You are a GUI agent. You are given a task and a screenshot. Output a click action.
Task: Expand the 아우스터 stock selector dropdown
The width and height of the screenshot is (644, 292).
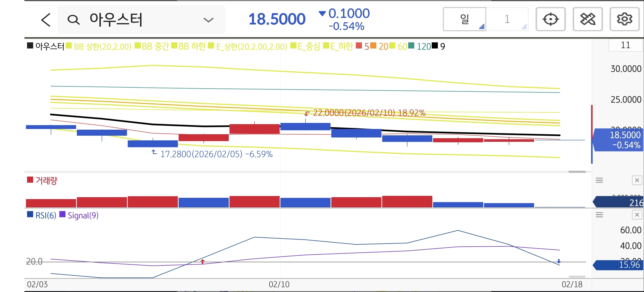[208, 20]
